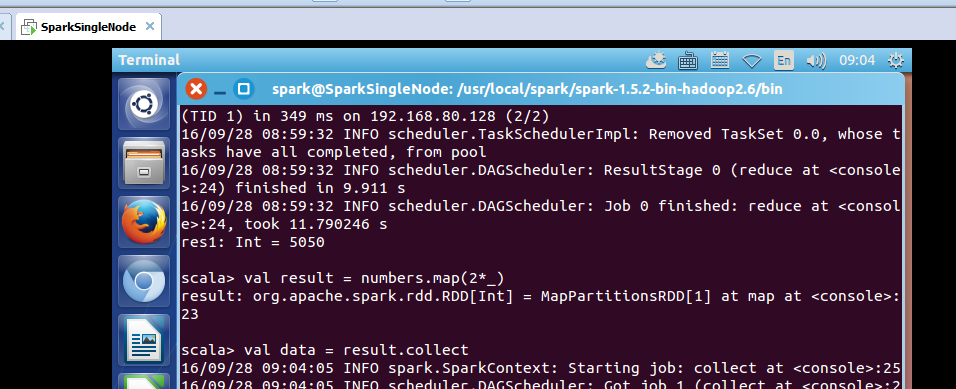Open the Files manager from the launcher
This screenshot has height=389, width=956.
pos(144,162)
